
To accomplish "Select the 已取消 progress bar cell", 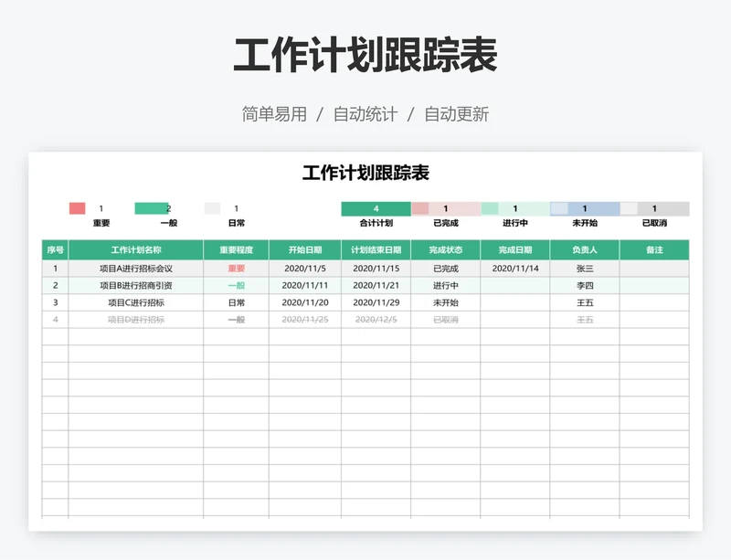I will click(x=654, y=209).
